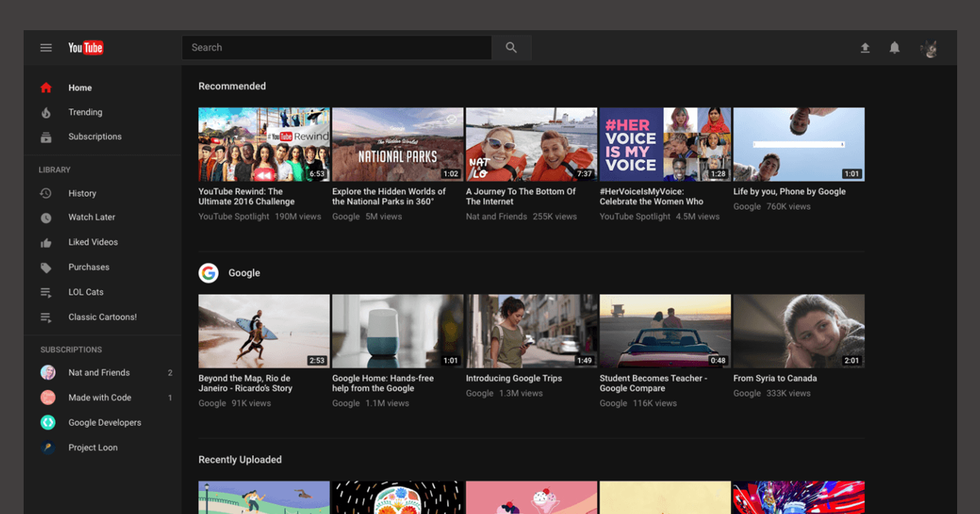Open the Classic Cartoons! playlist

click(102, 317)
